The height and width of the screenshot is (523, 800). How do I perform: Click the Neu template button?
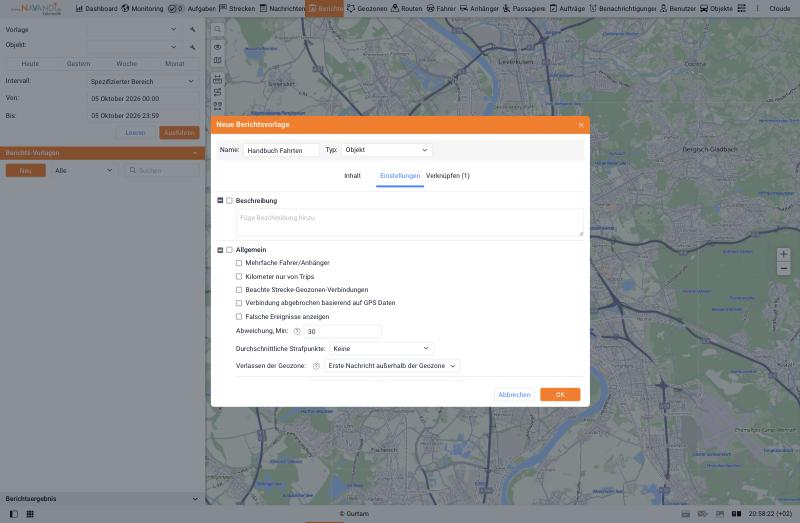[26, 170]
